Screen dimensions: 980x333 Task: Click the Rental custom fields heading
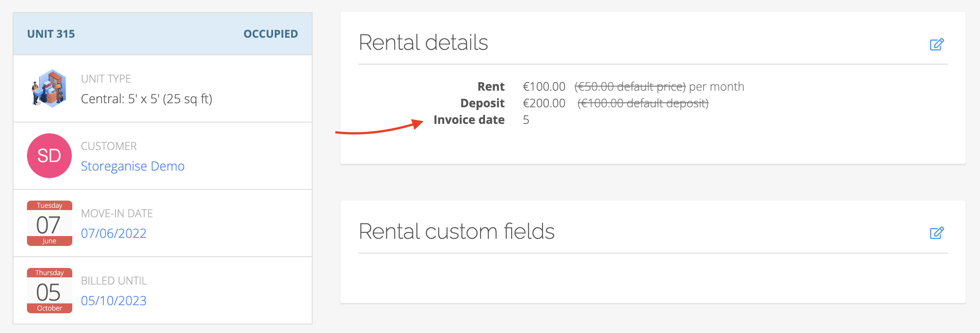click(456, 232)
